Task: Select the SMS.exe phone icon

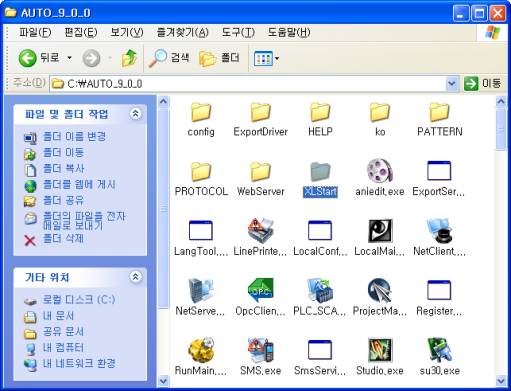Action: (x=260, y=350)
